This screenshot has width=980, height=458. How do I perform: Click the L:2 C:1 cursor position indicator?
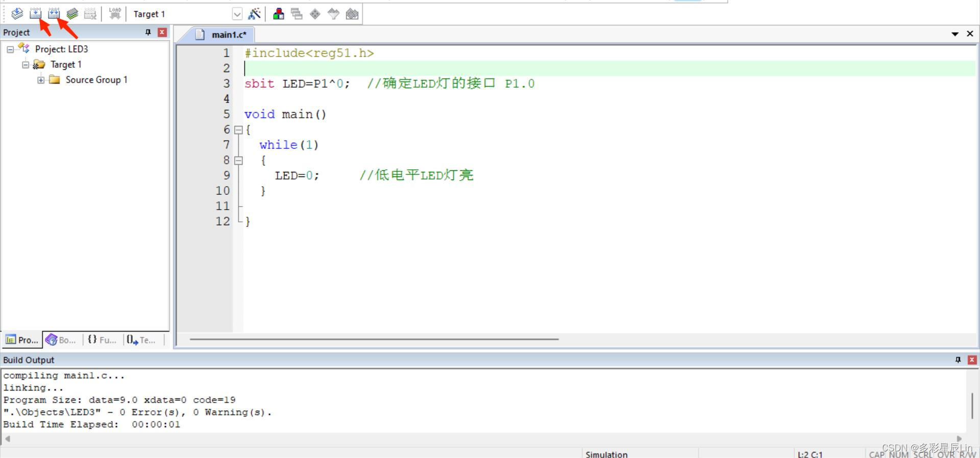pos(810,454)
